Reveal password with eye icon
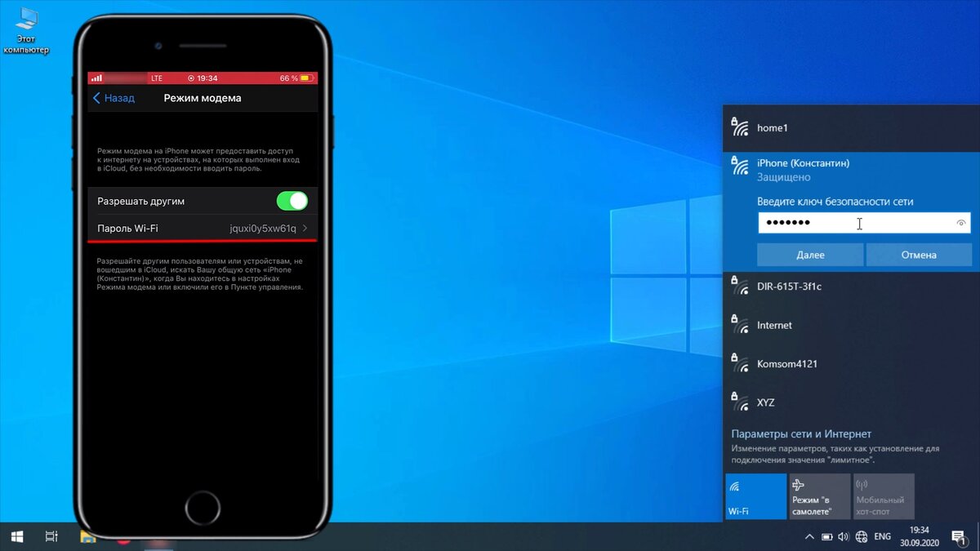980x551 pixels. pyautogui.click(x=961, y=223)
